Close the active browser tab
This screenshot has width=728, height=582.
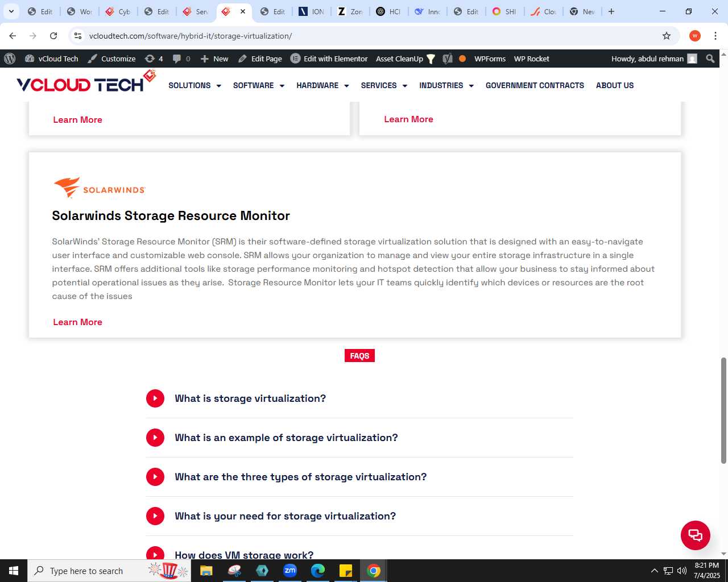pos(243,11)
